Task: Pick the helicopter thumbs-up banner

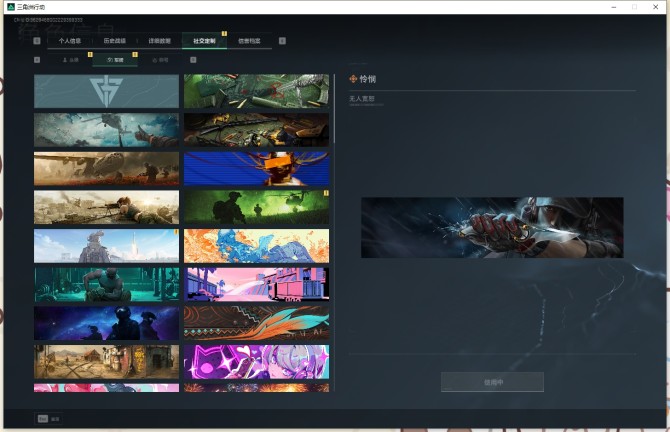Action: (106, 130)
